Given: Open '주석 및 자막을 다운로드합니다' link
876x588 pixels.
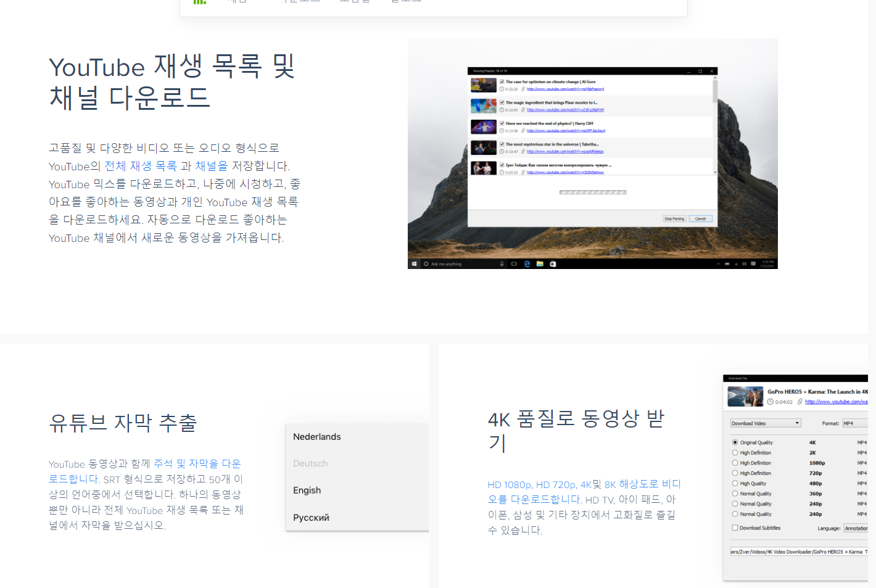Looking at the screenshot, I should (x=145, y=471).
